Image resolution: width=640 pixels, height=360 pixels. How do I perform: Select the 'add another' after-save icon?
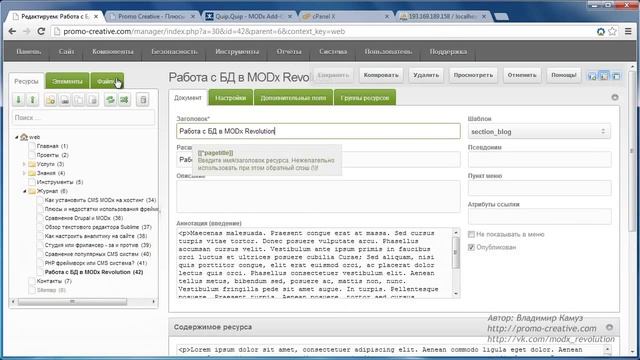(x=592, y=76)
